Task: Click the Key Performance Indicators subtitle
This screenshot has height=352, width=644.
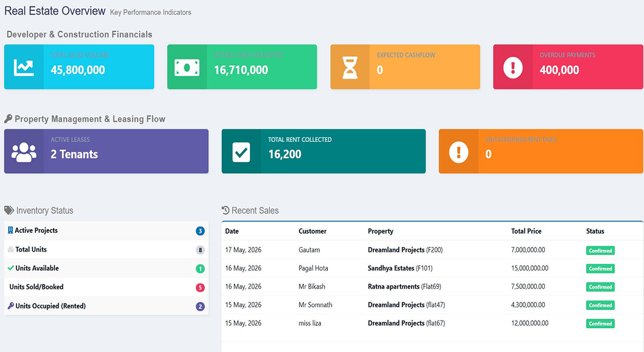Action: (150, 12)
